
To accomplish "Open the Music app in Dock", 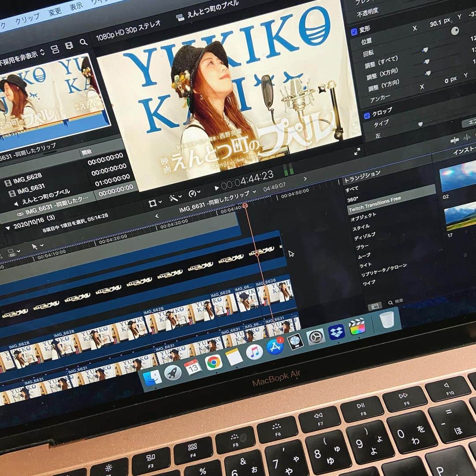I will 254,352.
